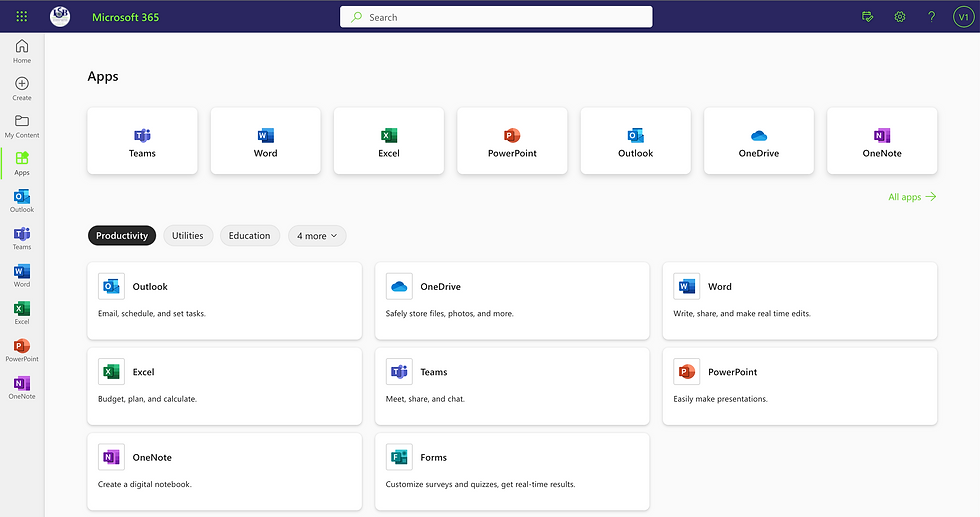
Task: Click PowerPoint icon in Productivity card
Action: click(x=686, y=372)
